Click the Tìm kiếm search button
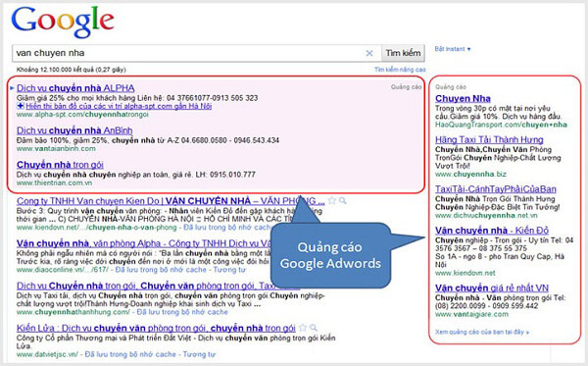This screenshot has height=366, width=588. click(403, 53)
